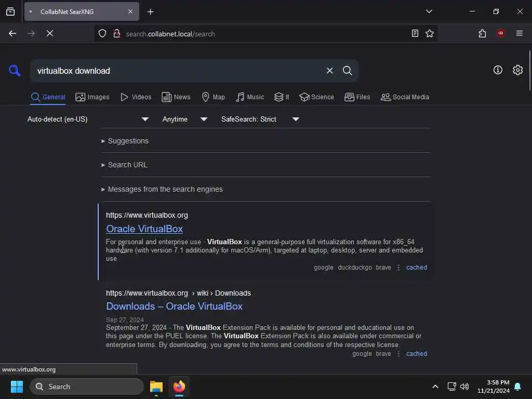The width and height of the screenshot is (532, 399).
Task: Show hidden system tray icons
Action: point(435,387)
